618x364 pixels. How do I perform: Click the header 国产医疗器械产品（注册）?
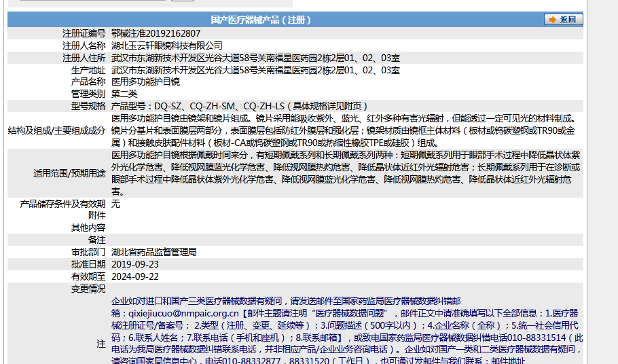coord(261,20)
